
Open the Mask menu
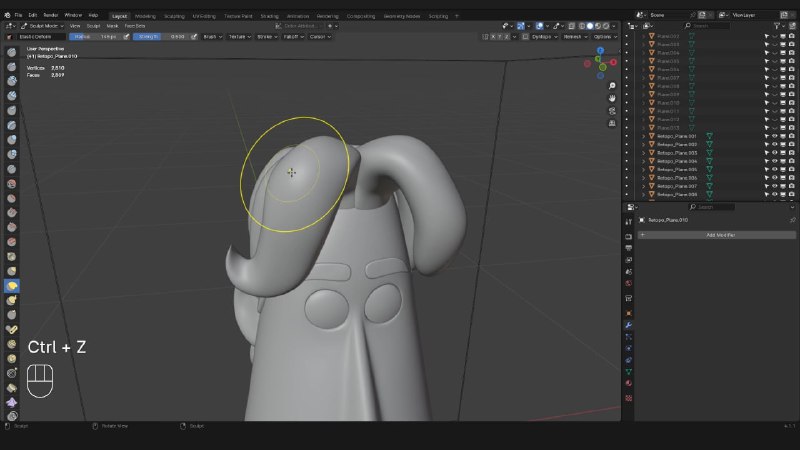click(112, 26)
